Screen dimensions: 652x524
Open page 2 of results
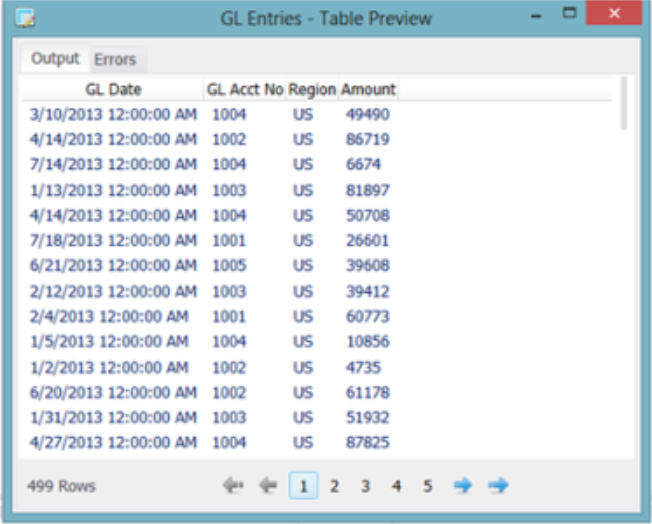tap(334, 486)
